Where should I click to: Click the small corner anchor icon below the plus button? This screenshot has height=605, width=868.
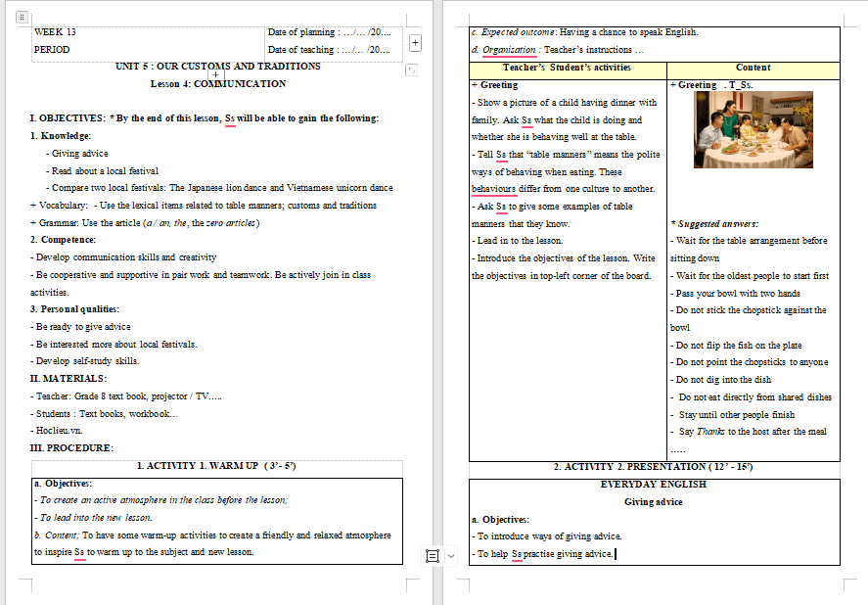[411, 70]
